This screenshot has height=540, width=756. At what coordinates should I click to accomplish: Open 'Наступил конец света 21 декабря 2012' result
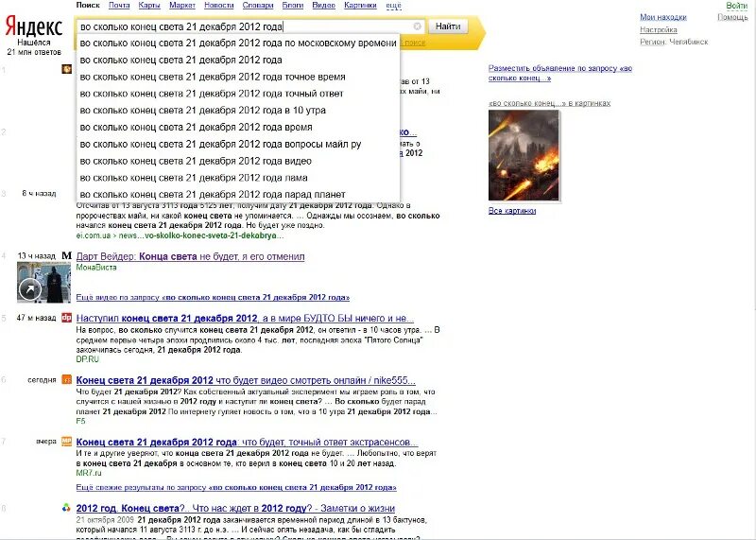tap(245, 318)
